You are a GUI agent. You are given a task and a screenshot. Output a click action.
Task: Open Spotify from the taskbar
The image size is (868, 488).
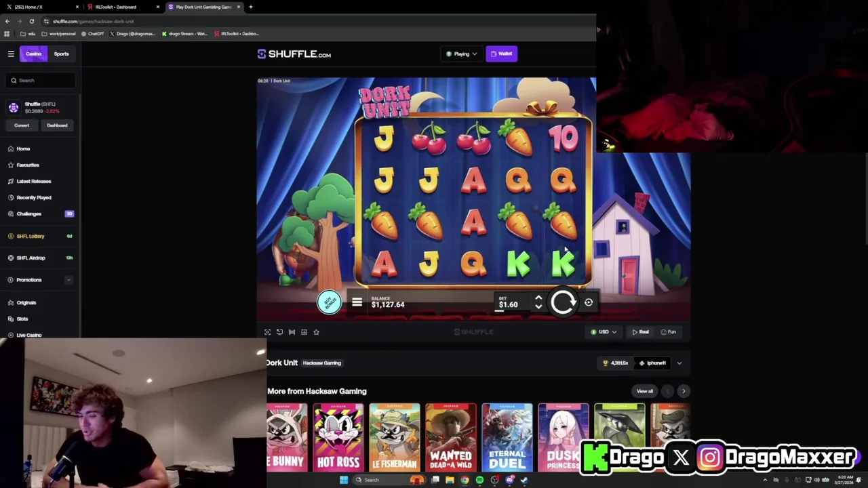click(x=479, y=480)
